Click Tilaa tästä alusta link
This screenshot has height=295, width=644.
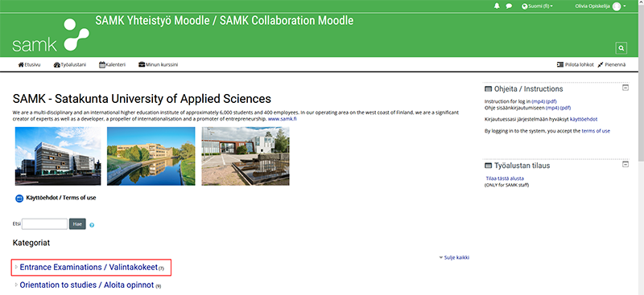505,178
